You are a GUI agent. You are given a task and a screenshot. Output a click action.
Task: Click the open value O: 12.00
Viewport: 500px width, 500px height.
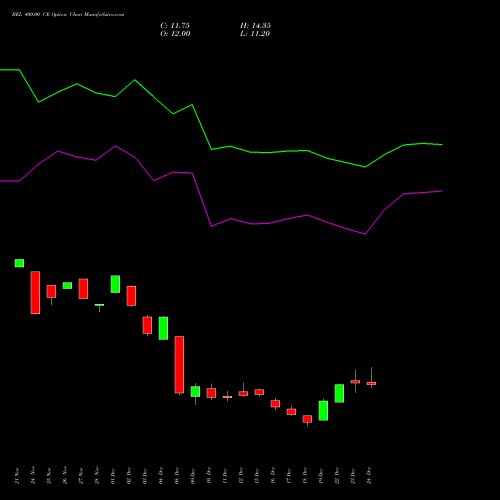coord(175,34)
